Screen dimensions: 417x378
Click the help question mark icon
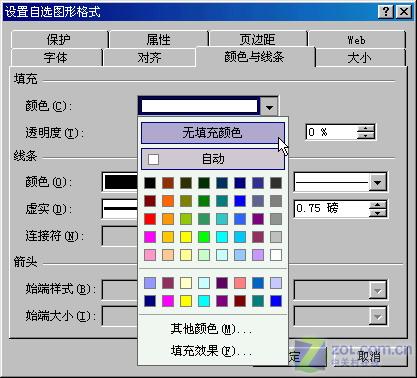[386, 12]
